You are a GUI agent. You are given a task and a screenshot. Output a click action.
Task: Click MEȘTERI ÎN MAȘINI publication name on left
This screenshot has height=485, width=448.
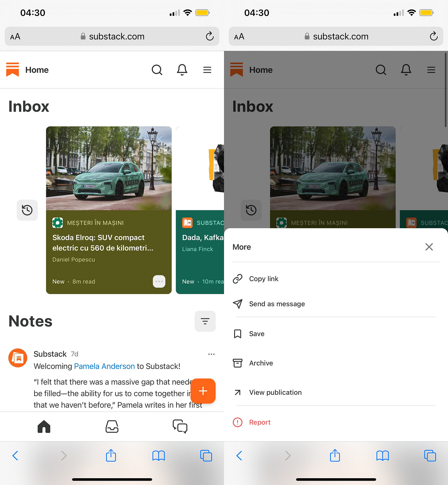click(x=95, y=223)
